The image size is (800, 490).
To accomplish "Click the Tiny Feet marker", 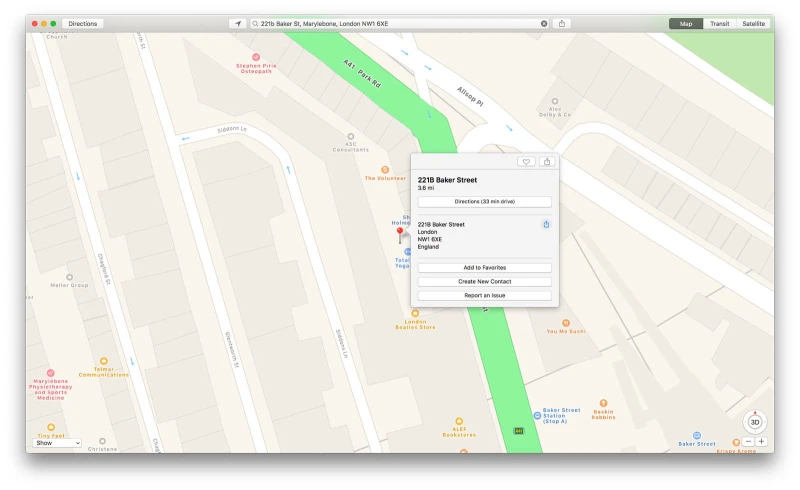I will 51,427.
